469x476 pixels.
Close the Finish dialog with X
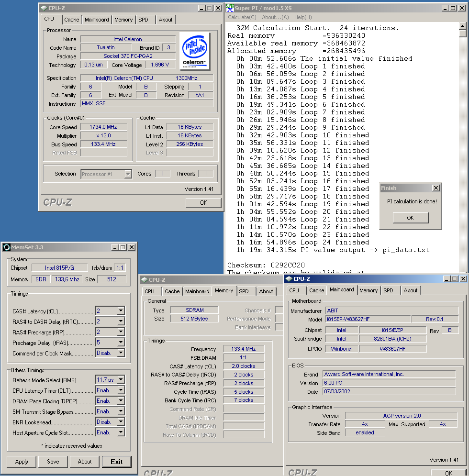tap(436, 188)
